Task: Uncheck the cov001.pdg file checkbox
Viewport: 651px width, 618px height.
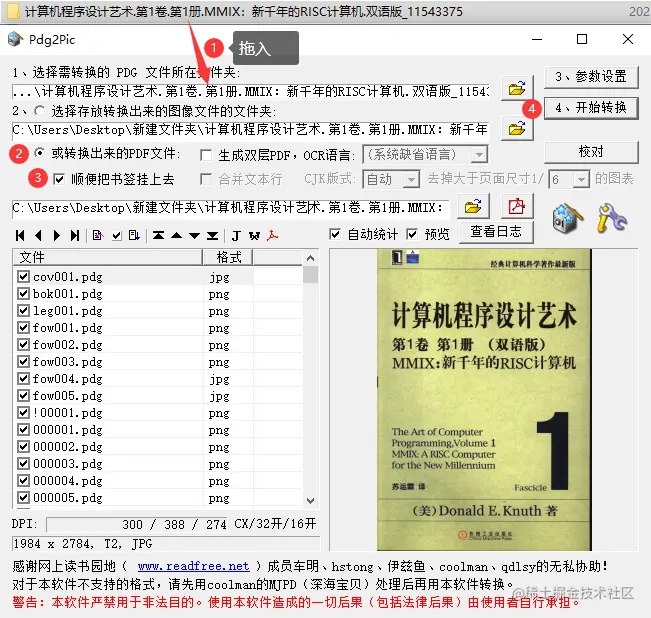Action: tap(23, 276)
